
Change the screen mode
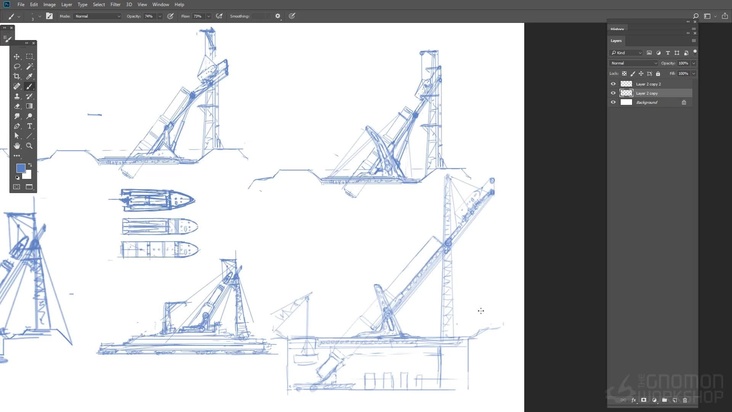coord(29,187)
